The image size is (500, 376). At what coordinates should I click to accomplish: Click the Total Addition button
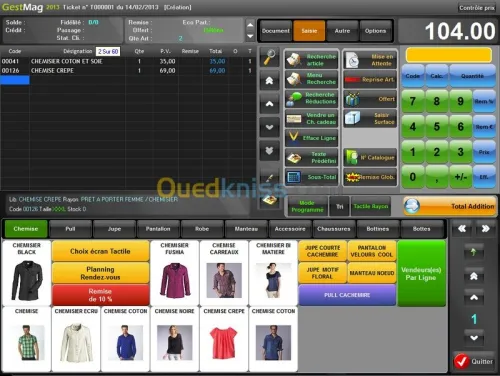pyautogui.click(x=450, y=206)
